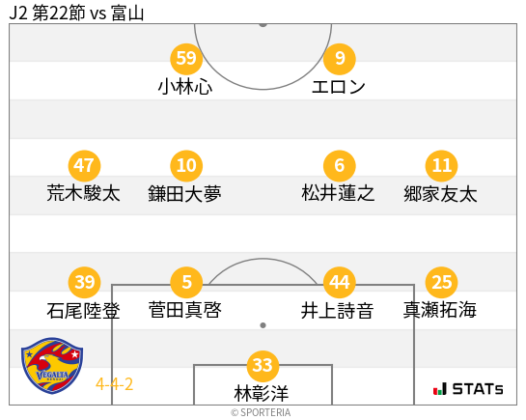Click the J2 第22節 vs 富山 title
Screen dimensions: 526x420
tap(76, 14)
